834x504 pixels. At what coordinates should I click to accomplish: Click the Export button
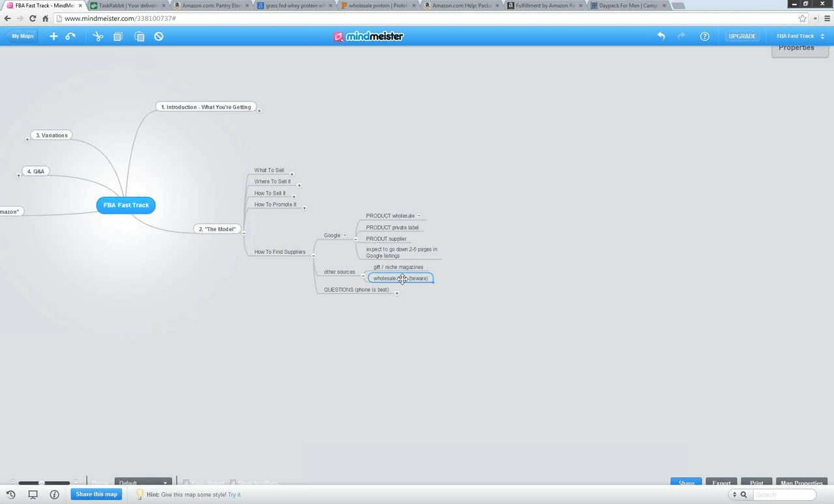coord(721,483)
